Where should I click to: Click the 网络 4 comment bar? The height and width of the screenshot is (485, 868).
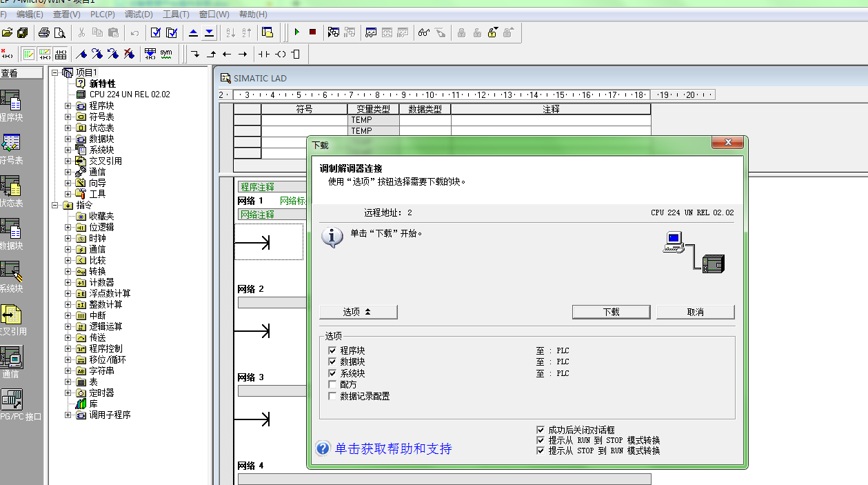444,479
